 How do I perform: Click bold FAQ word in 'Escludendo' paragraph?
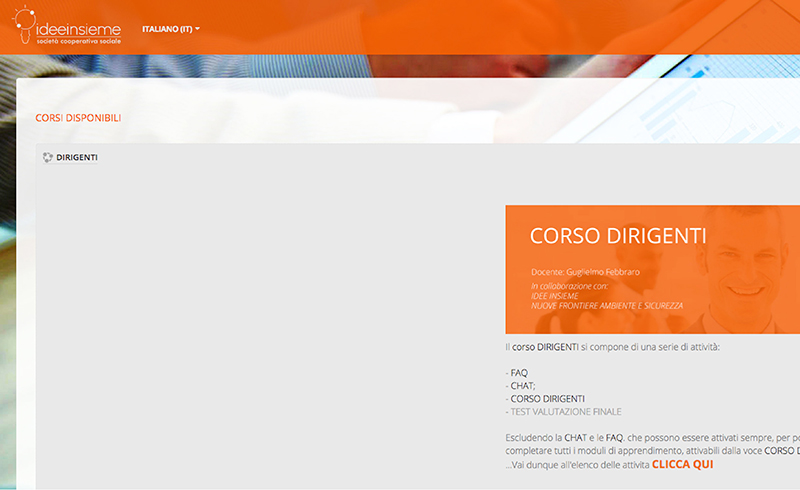click(615, 438)
